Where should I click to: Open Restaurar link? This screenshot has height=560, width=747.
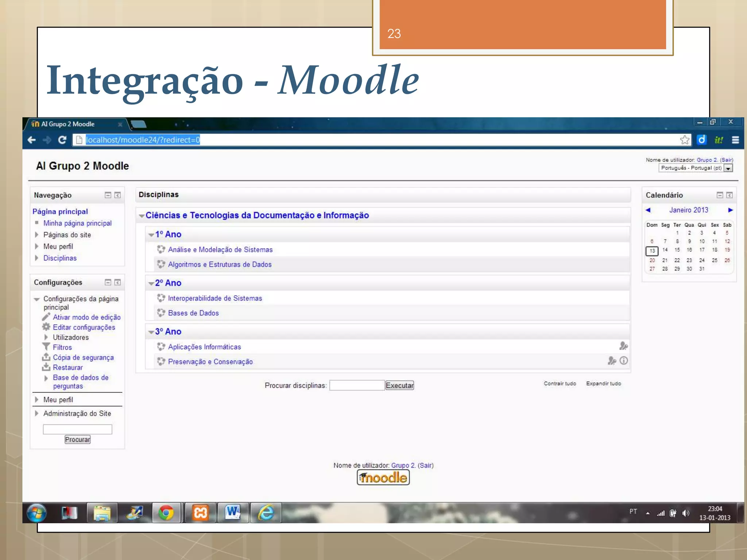(68, 367)
